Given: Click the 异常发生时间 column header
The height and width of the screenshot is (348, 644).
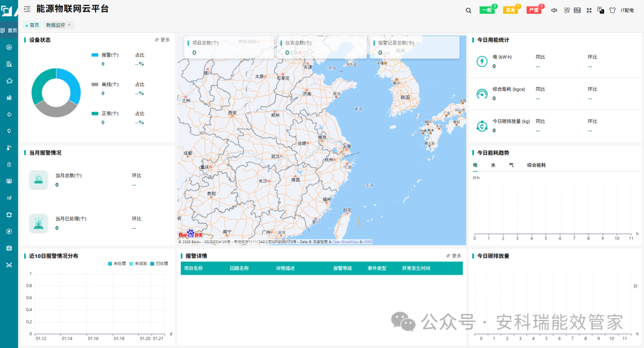Looking at the screenshot, I should click(x=416, y=268).
